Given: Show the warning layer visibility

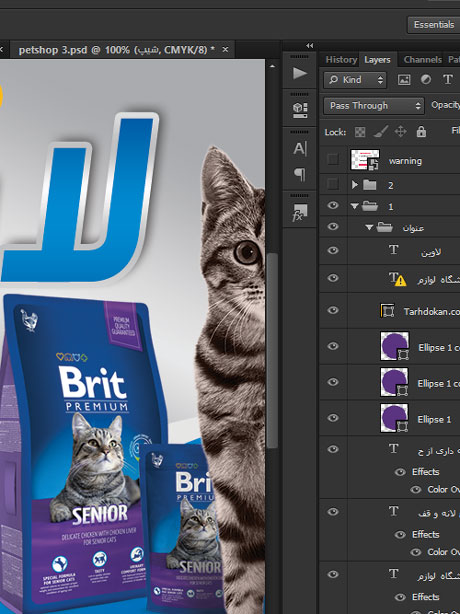Looking at the screenshot, I should (333, 160).
